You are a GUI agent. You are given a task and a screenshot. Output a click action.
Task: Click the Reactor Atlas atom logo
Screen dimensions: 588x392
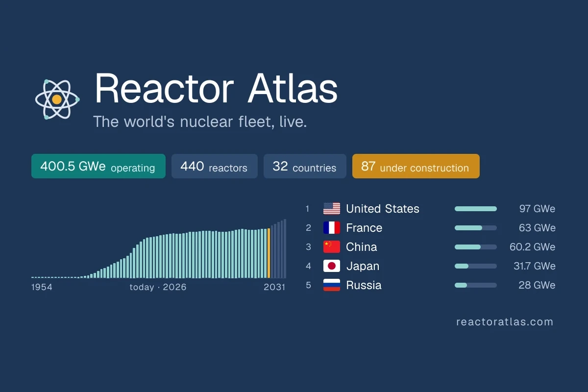click(x=57, y=99)
